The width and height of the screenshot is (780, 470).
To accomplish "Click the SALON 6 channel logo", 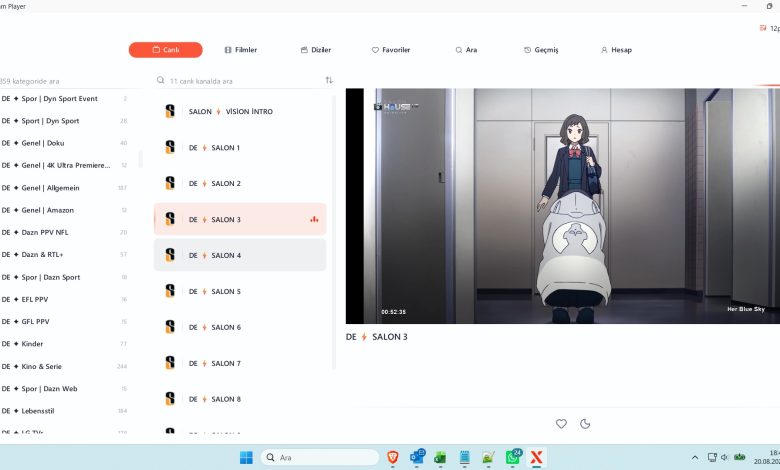I will point(170,327).
